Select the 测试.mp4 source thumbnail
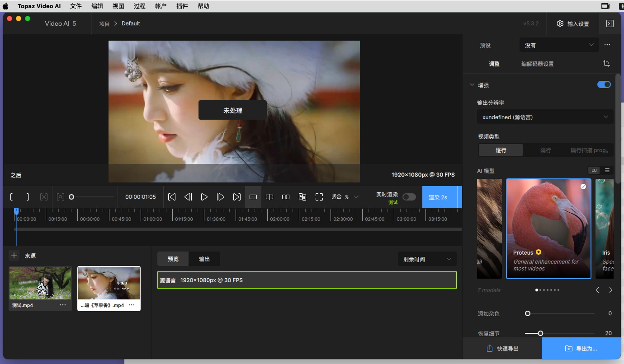Image resolution: width=624 pixels, height=364 pixels. (40, 283)
